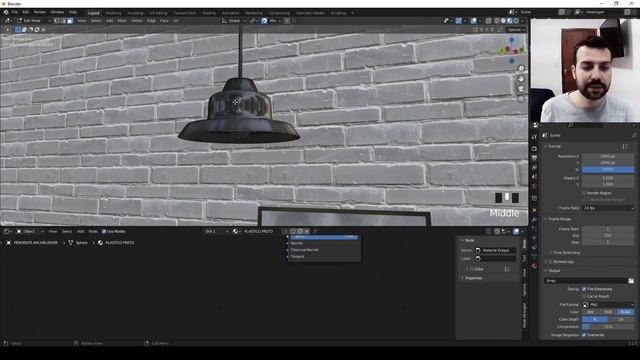Switch to wireframe viewport shading
640x360 pixels.
click(497, 20)
